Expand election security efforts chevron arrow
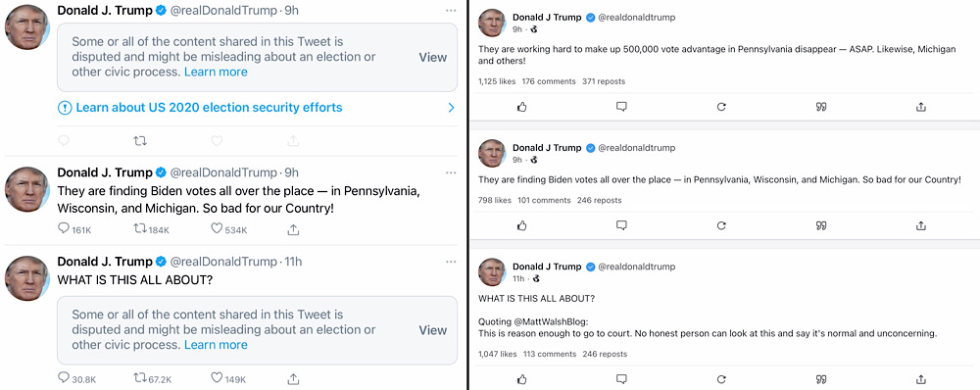This screenshot has width=980, height=390. tap(451, 108)
